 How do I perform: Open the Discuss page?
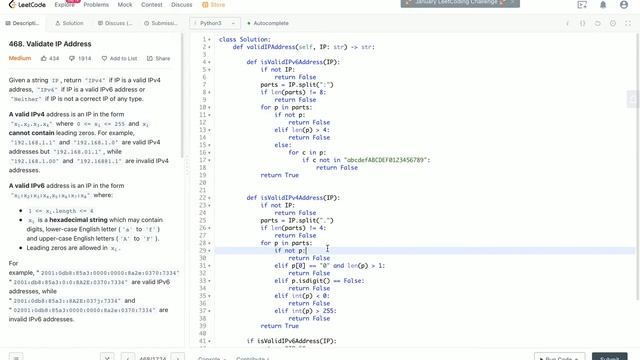click(x=182, y=5)
